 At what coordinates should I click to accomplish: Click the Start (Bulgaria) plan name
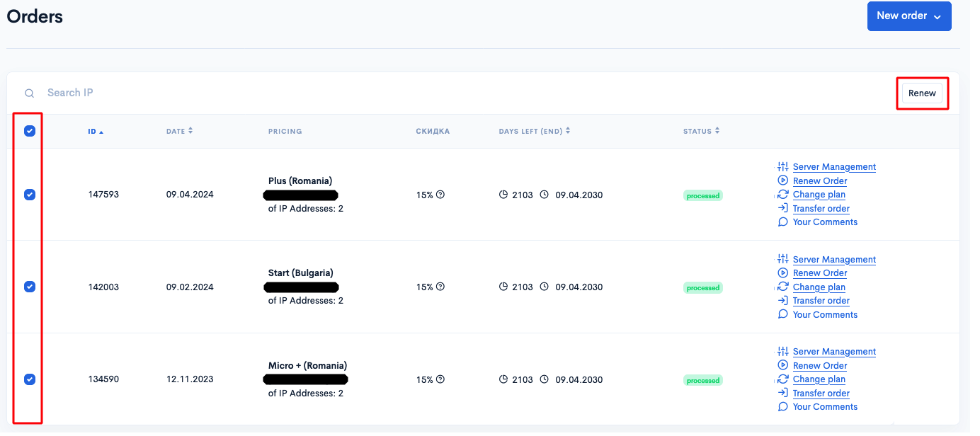(x=301, y=272)
